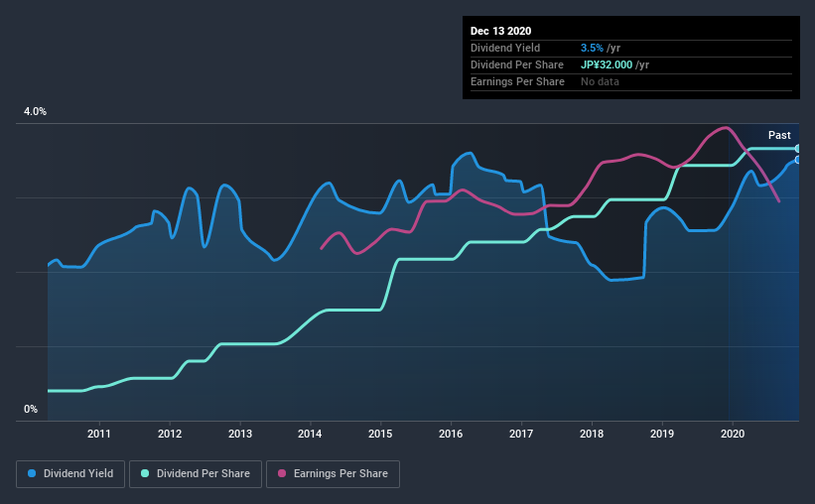Click the 2018 x-axis label

[592, 434]
